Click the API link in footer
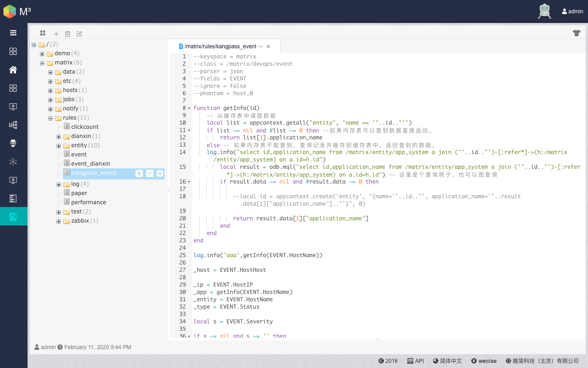Screen dimensions: 588x368 pyautogui.click(x=415, y=361)
